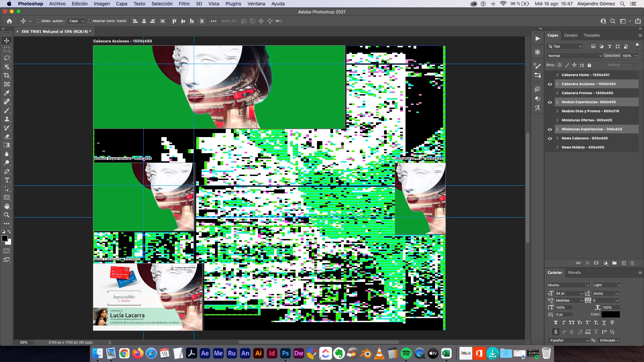
Task: Enable Selec. autom. checkbox
Action: (39, 21)
